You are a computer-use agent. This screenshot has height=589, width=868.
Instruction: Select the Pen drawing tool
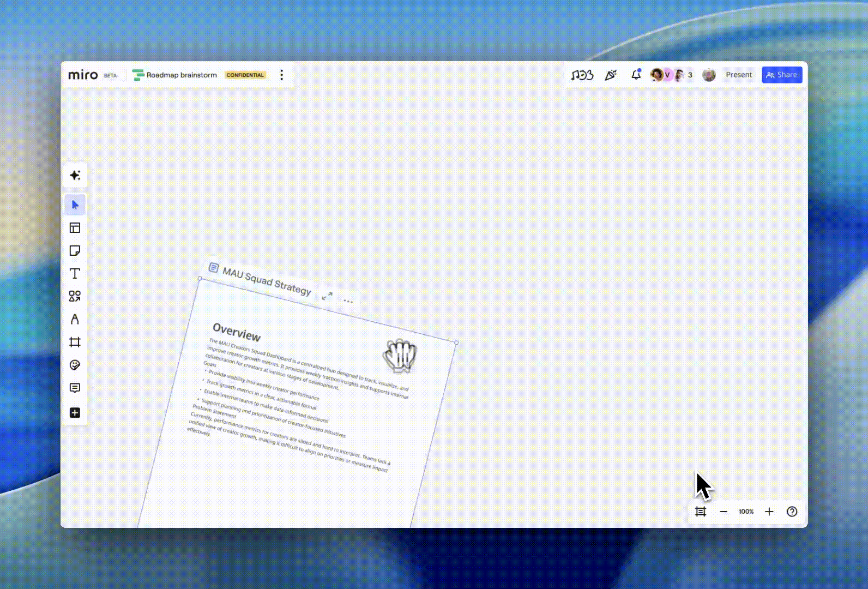coord(75,319)
